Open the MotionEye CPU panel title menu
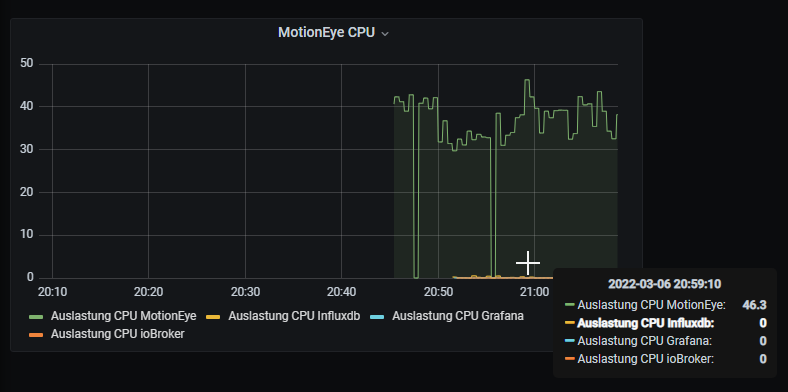The width and height of the screenshot is (788, 392). 327,33
